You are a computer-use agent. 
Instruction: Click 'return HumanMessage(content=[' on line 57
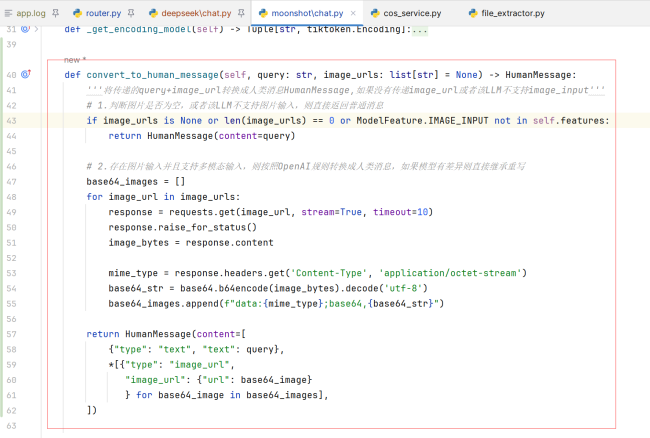click(x=166, y=334)
